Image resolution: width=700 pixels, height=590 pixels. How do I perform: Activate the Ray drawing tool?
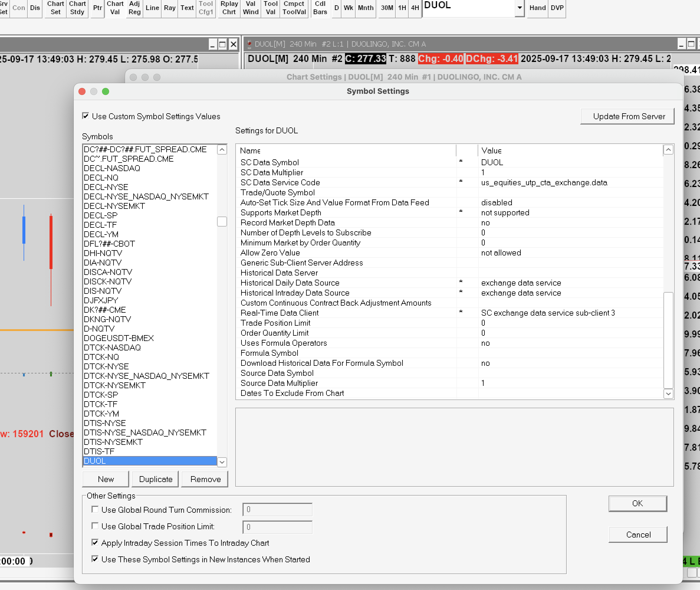[170, 8]
